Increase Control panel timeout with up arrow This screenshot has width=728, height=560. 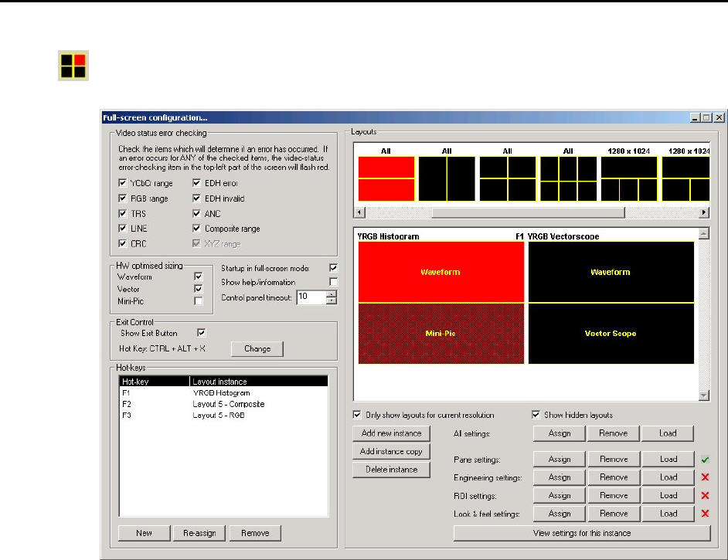[x=332, y=294]
